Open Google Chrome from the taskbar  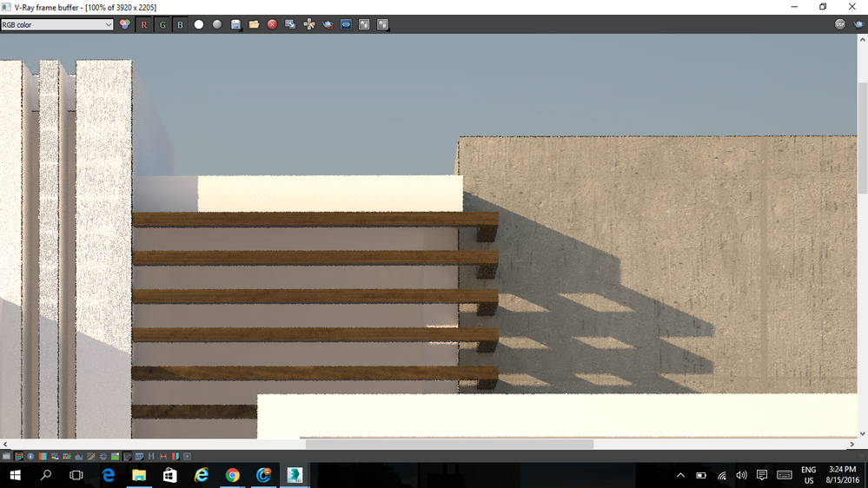tap(233, 475)
